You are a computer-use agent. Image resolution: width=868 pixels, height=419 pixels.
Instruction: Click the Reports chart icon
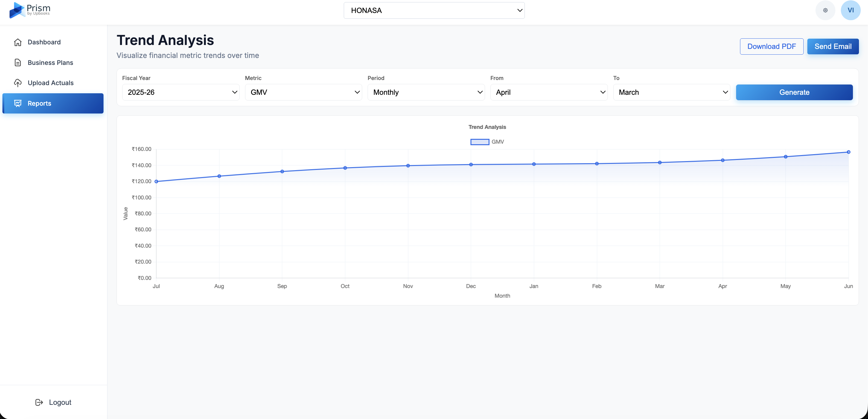pos(18,104)
